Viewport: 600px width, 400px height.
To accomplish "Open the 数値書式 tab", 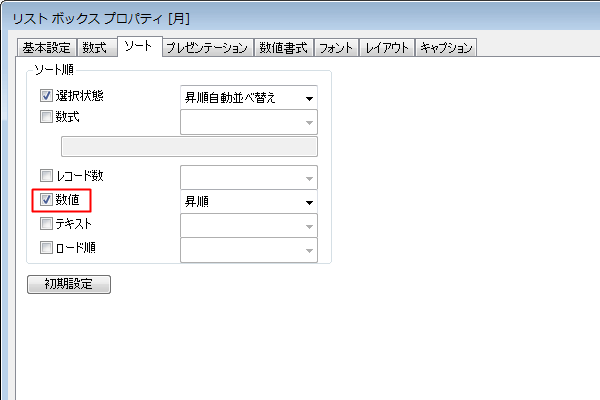I will coord(283,47).
